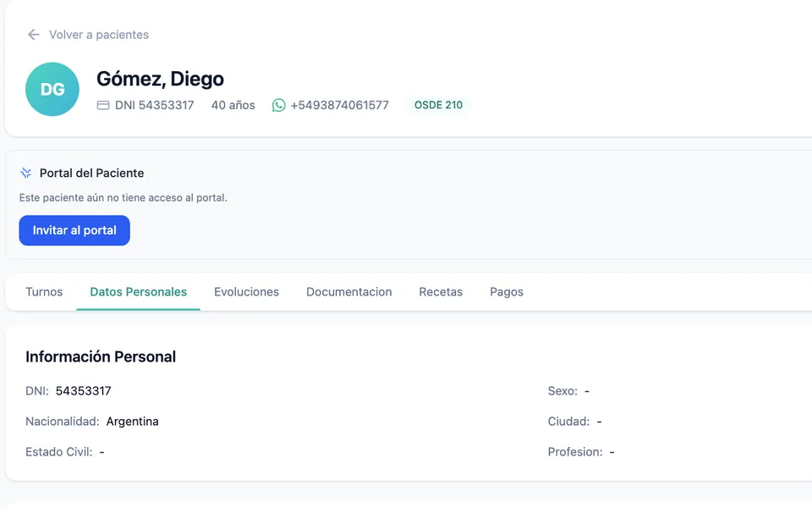Screen dimensions: 812x508
Task: Go back via 'Volver a pacientes' link
Action: tap(98, 35)
